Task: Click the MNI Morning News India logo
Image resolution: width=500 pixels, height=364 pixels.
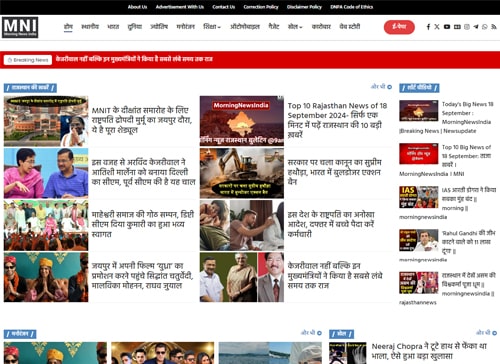Action: click(x=20, y=27)
